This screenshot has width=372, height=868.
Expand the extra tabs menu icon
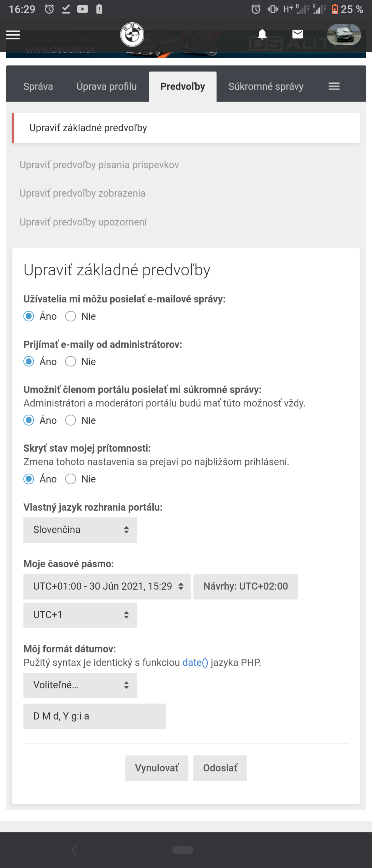pyautogui.click(x=334, y=87)
